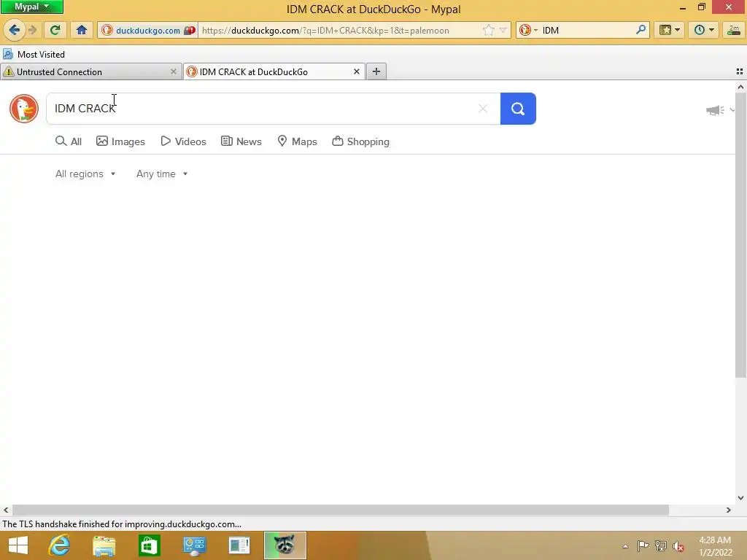Viewport: 747px width, 560px height.
Task: Submit search with the blue button
Action: click(518, 109)
